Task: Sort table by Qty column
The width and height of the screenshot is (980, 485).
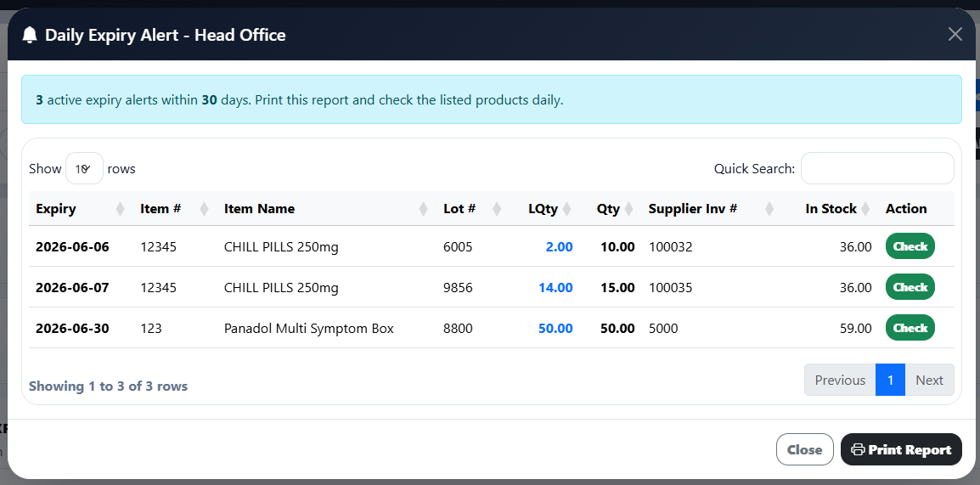Action: [610, 209]
